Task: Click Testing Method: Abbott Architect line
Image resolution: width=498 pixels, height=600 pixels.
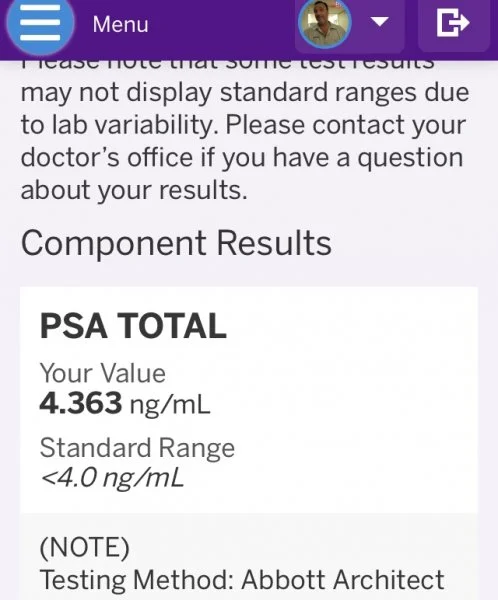Action: [242, 580]
